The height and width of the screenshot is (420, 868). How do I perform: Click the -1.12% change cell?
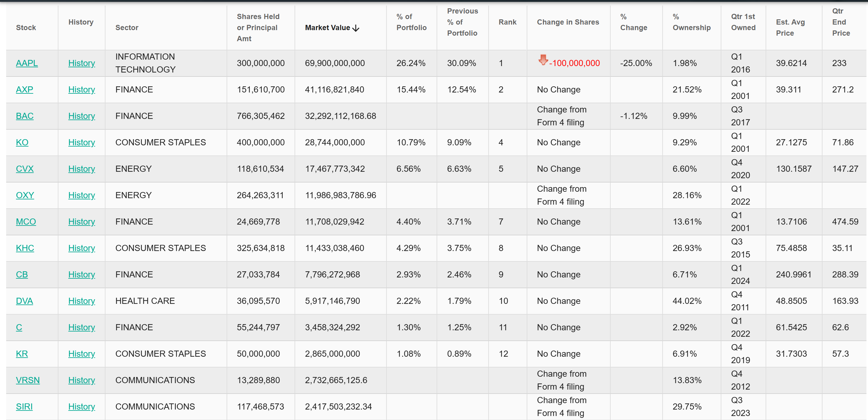[x=633, y=116]
